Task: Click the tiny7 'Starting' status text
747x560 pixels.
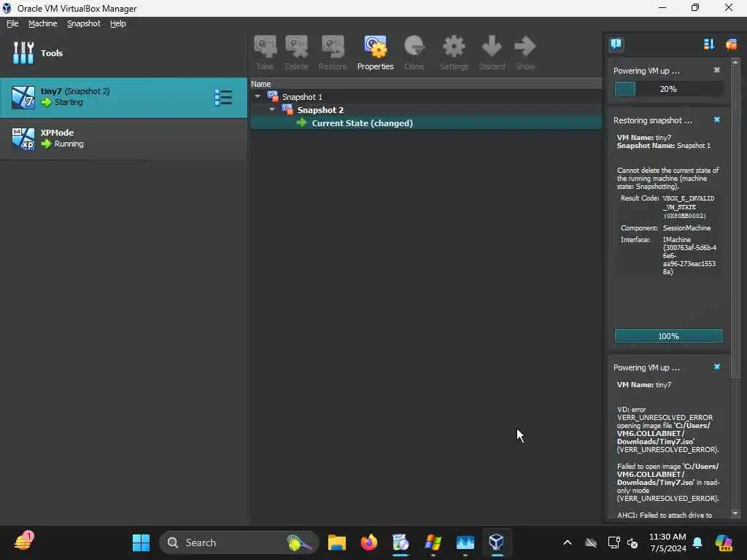Action: (69, 102)
